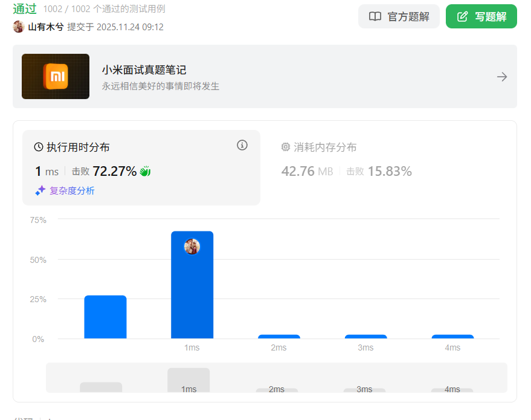The height and width of the screenshot is (420, 531).
Task: Click the sparkle icon next to 复杂度分析
Action: click(39, 192)
